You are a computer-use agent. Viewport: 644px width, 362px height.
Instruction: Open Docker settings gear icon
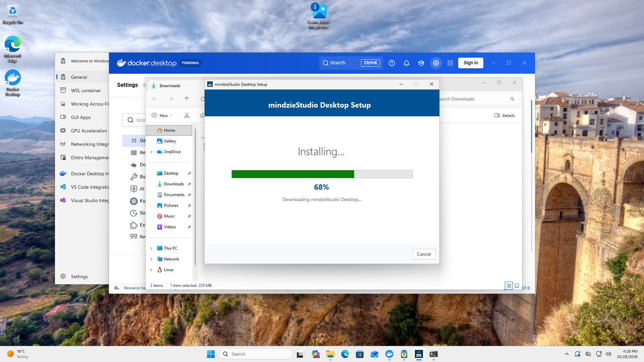[436, 63]
